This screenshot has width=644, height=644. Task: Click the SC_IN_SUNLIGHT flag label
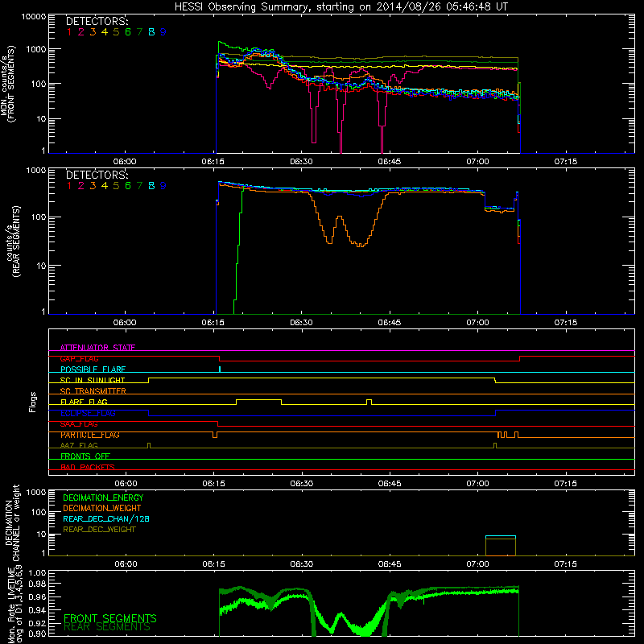pyautogui.click(x=93, y=380)
